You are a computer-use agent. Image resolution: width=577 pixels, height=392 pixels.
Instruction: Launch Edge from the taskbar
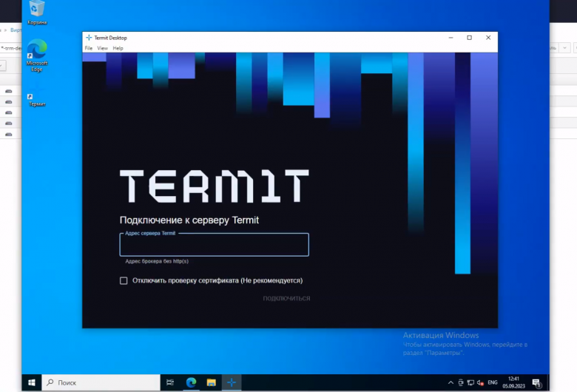(191, 382)
